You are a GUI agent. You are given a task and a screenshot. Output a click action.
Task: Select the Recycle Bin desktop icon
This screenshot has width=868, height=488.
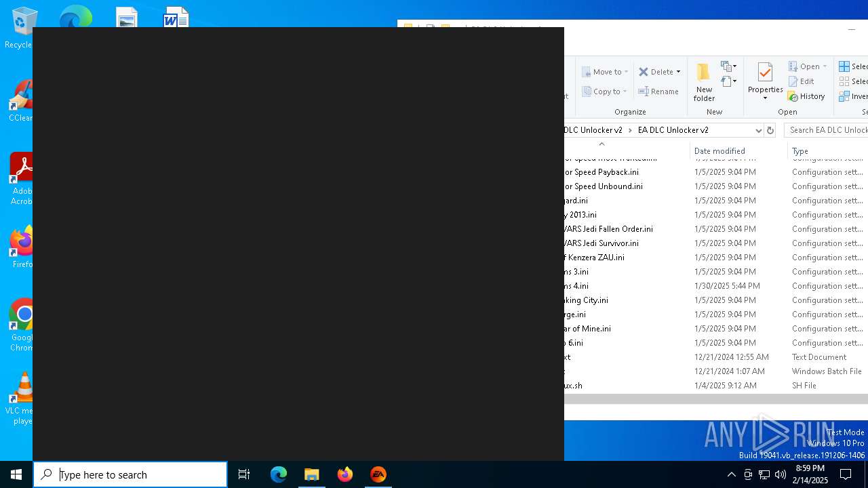coord(18,28)
